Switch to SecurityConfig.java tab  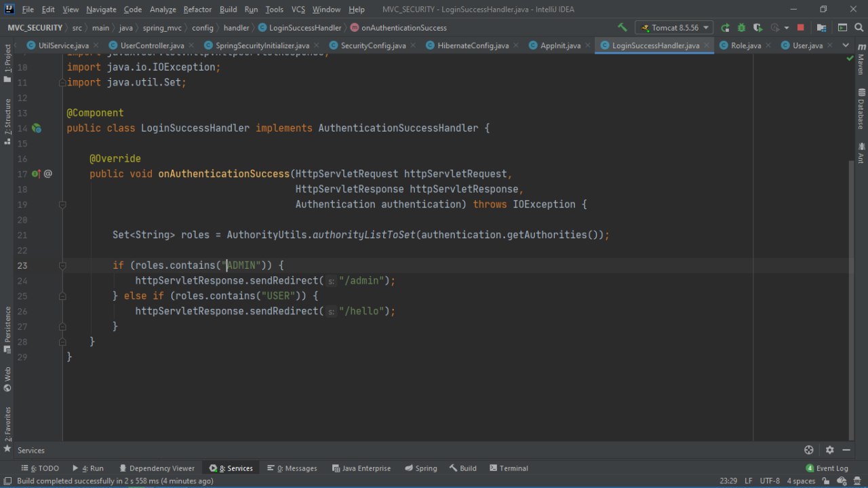pyautogui.click(x=373, y=45)
